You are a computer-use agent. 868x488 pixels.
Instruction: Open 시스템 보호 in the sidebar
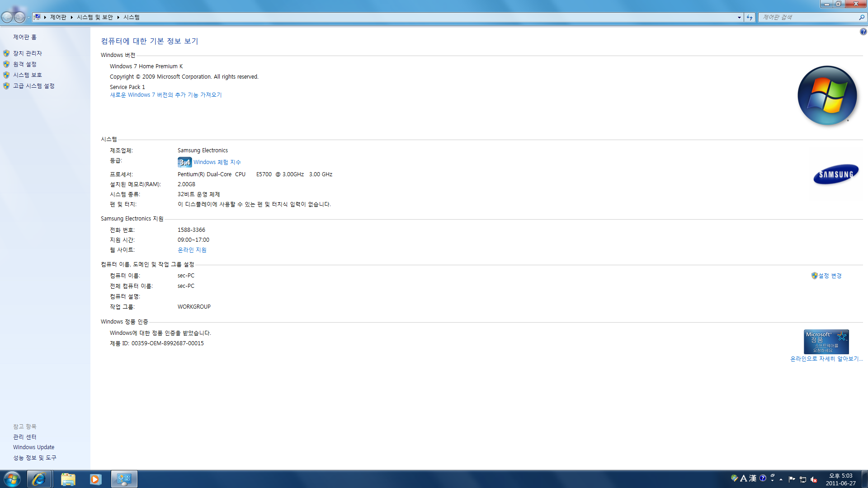tap(28, 75)
